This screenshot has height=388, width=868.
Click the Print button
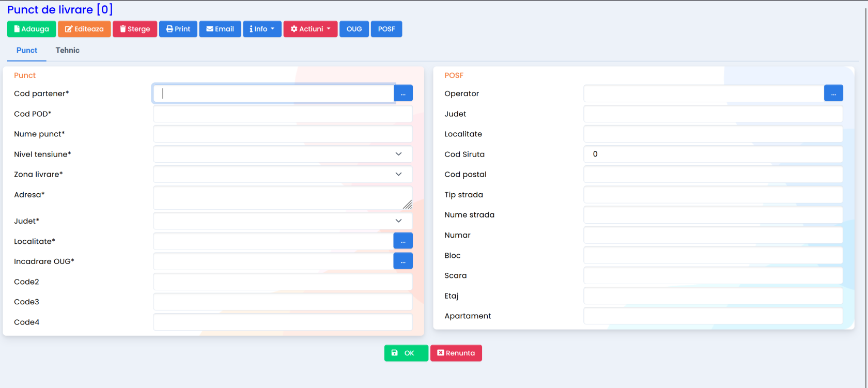[178, 29]
